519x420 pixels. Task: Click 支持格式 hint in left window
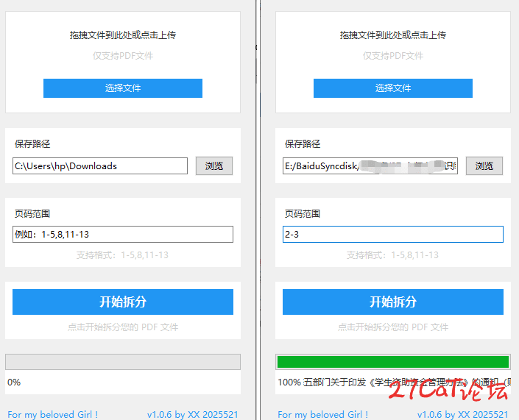click(122, 255)
